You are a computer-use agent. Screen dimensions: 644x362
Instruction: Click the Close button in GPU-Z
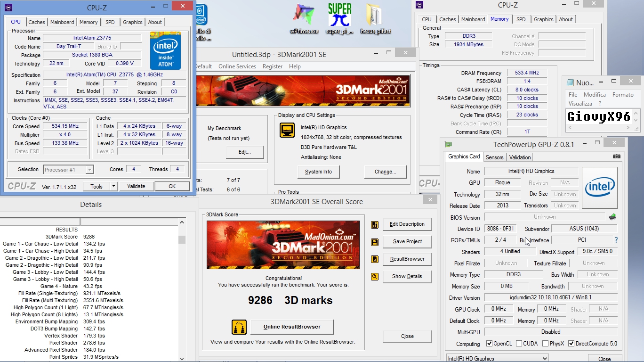tap(604, 359)
